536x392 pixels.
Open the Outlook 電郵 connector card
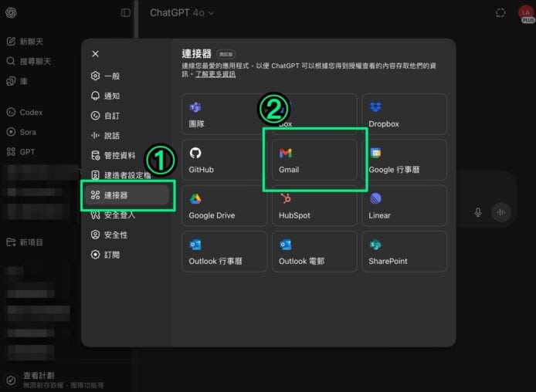click(314, 252)
